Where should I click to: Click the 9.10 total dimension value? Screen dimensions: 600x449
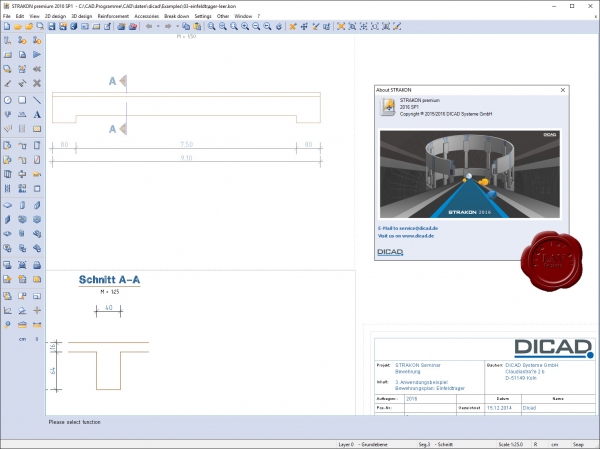click(x=186, y=158)
